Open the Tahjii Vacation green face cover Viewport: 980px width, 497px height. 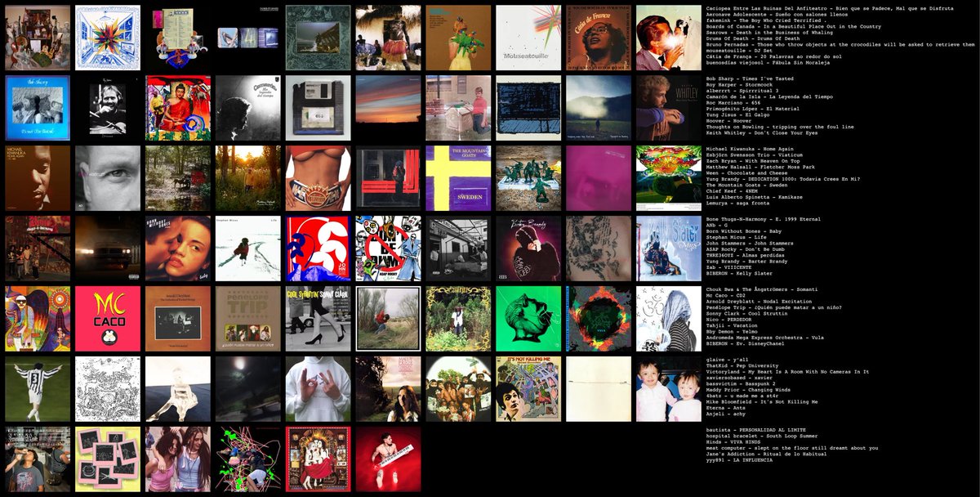[x=528, y=319]
